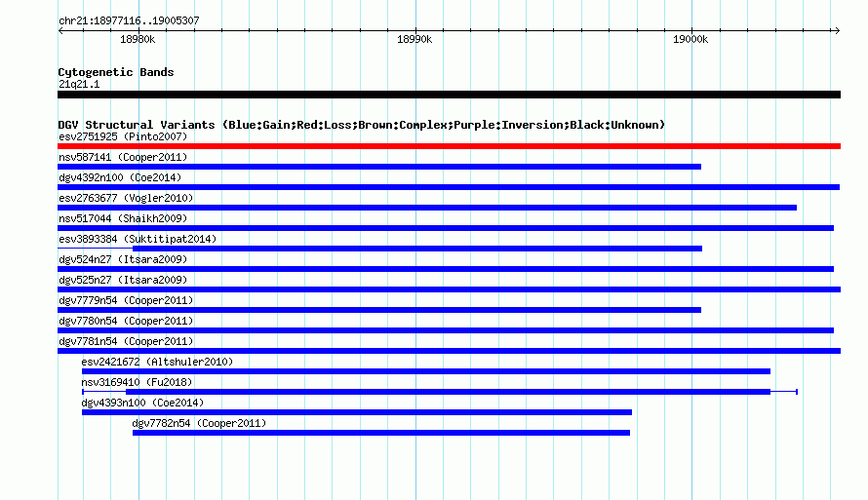This screenshot has height=500, width=868.
Task: Click the esv3893384 (Suktitipat2014) label
Action: tap(138, 239)
